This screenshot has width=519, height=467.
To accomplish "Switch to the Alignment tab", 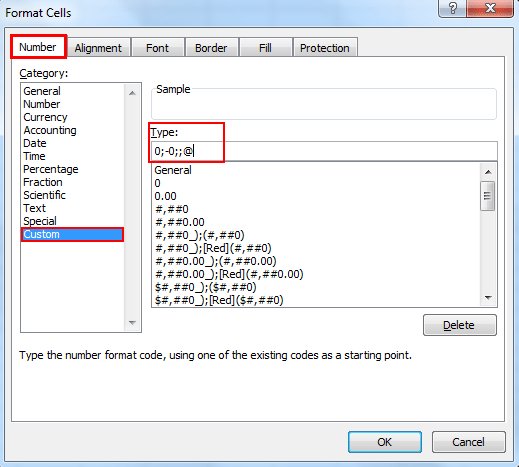I will (98, 48).
